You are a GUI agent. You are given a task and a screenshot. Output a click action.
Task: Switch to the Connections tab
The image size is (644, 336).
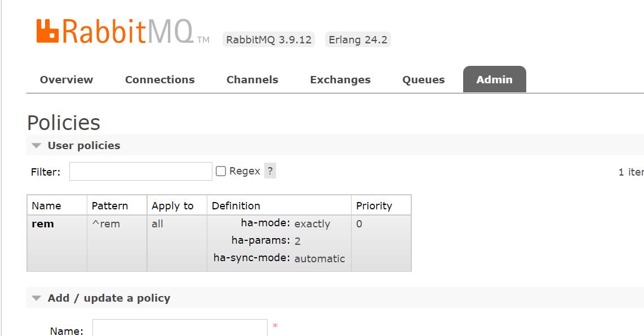pos(160,79)
